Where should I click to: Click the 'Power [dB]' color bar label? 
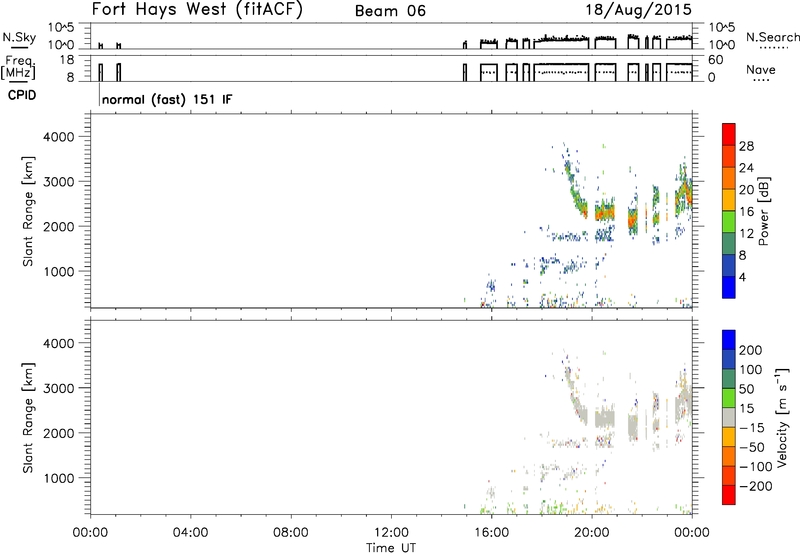click(x=764, y=211)
